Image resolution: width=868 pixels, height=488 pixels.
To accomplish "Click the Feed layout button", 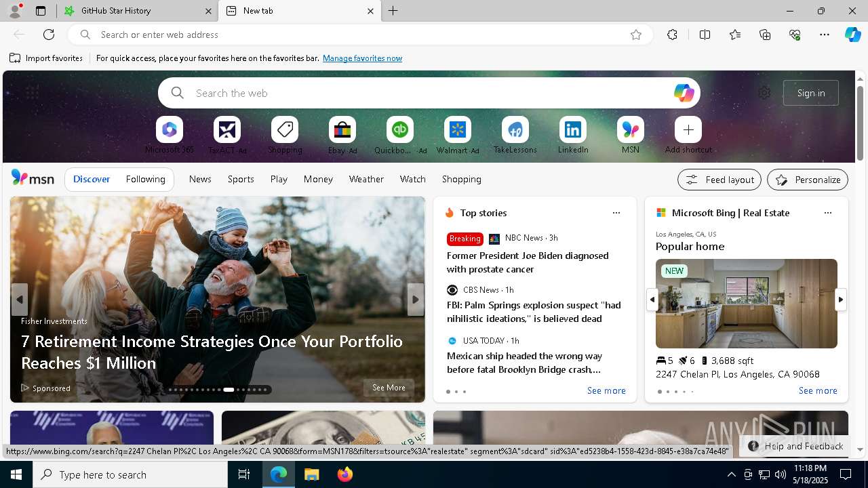I will tap(719, 180).
